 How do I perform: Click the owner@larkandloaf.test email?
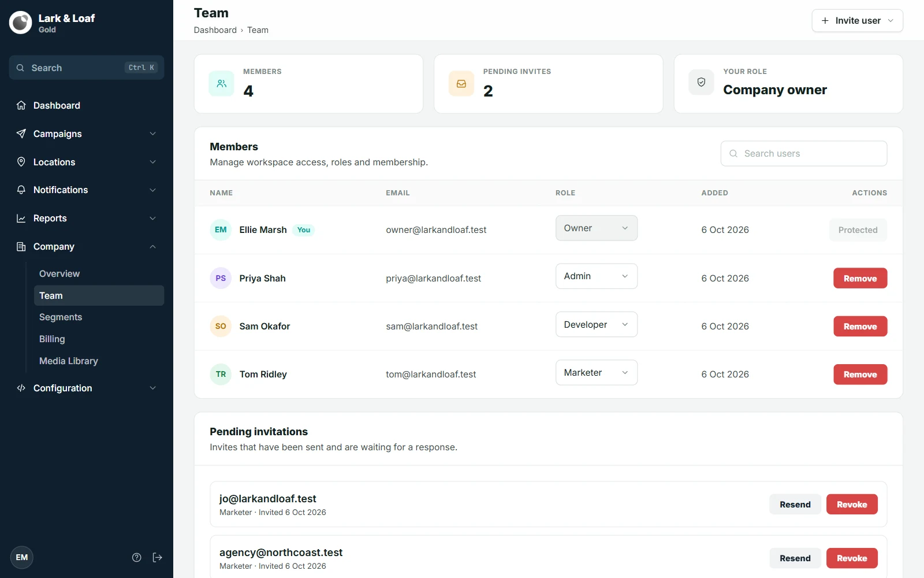[436, 229]
